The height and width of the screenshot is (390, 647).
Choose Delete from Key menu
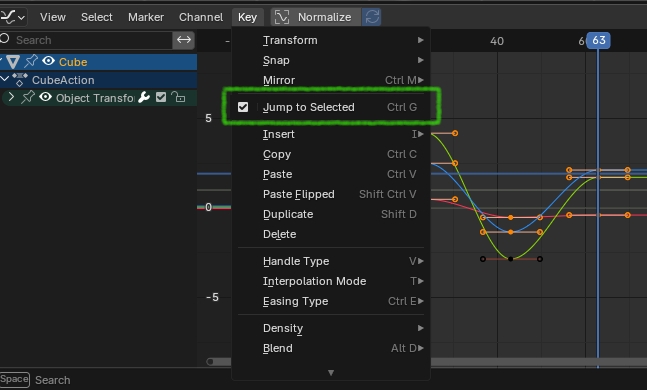pos(331,234)
